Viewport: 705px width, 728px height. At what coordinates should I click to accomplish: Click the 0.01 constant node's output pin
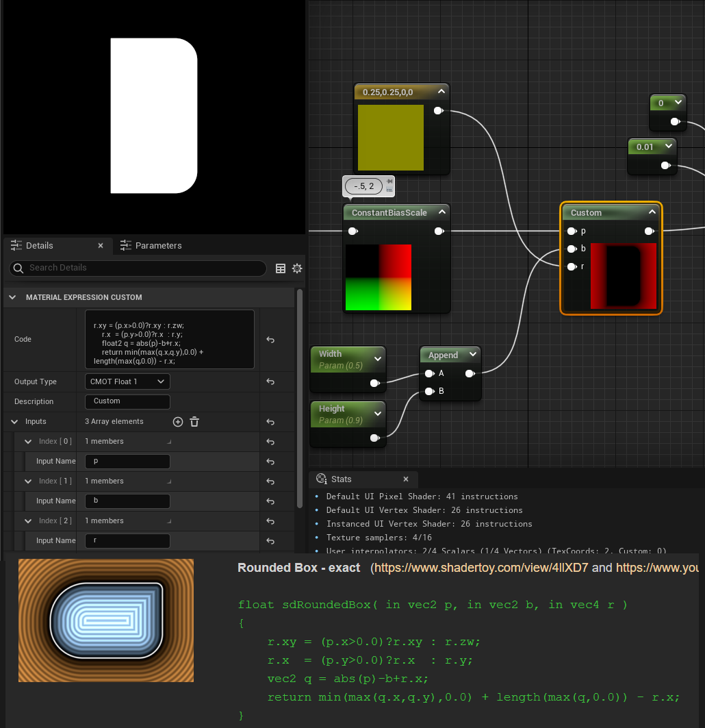pos(665,165)
